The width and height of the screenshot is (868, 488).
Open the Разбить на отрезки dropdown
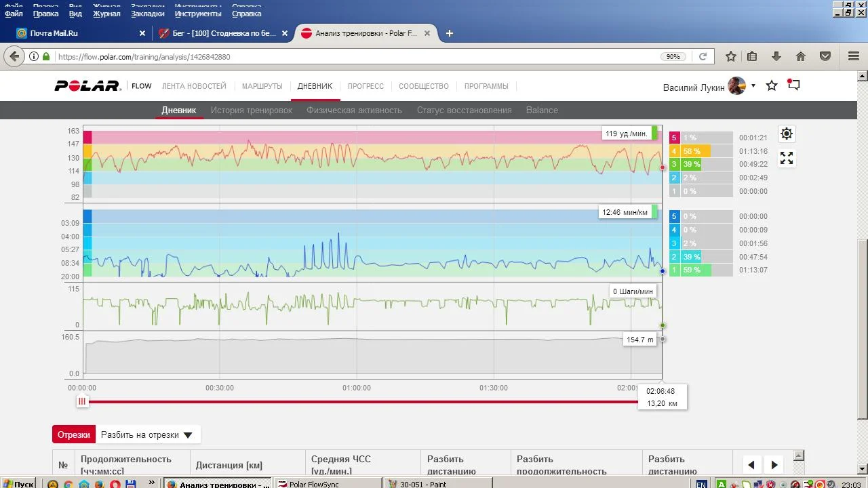(146, 435)
